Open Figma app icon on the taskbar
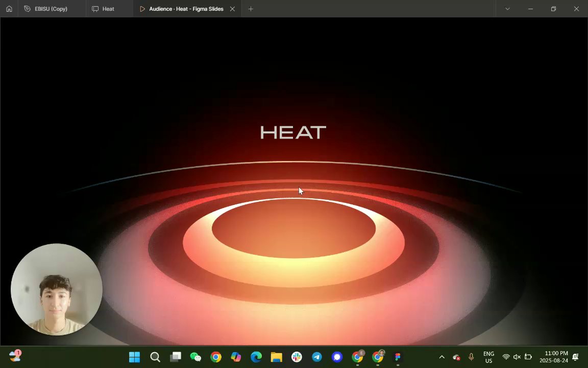 (398, 357)
